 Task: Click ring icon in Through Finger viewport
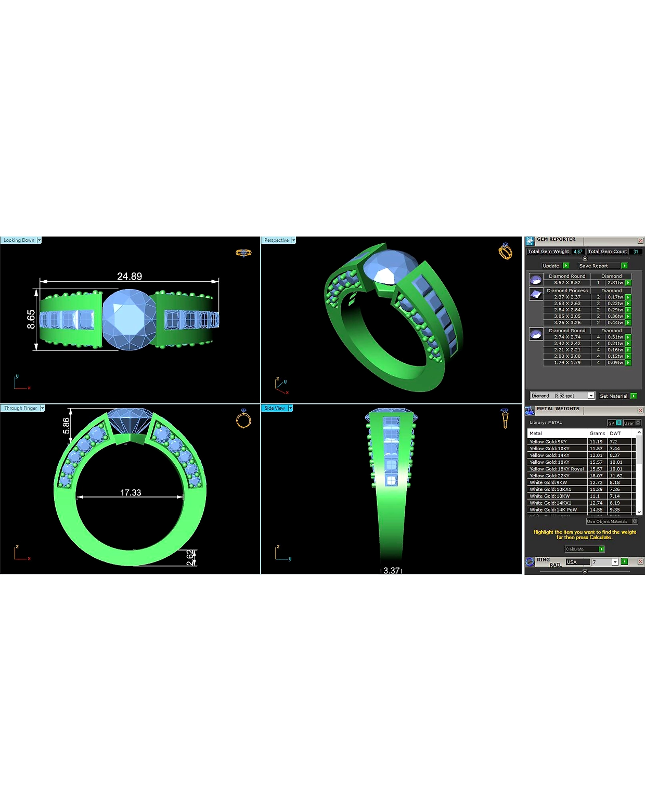tap(243, 418)
